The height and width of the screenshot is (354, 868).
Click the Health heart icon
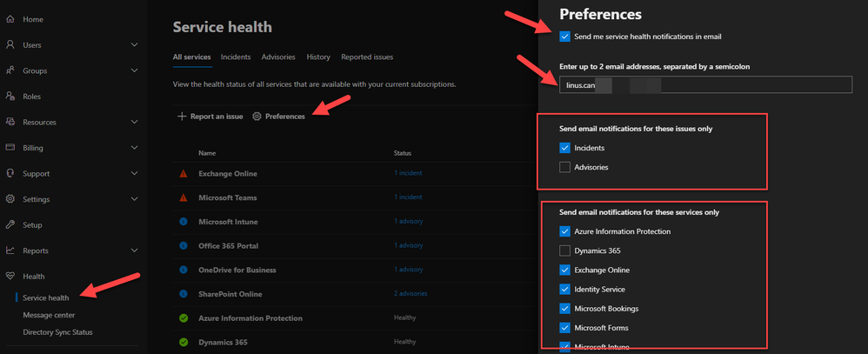click(10, 277)
